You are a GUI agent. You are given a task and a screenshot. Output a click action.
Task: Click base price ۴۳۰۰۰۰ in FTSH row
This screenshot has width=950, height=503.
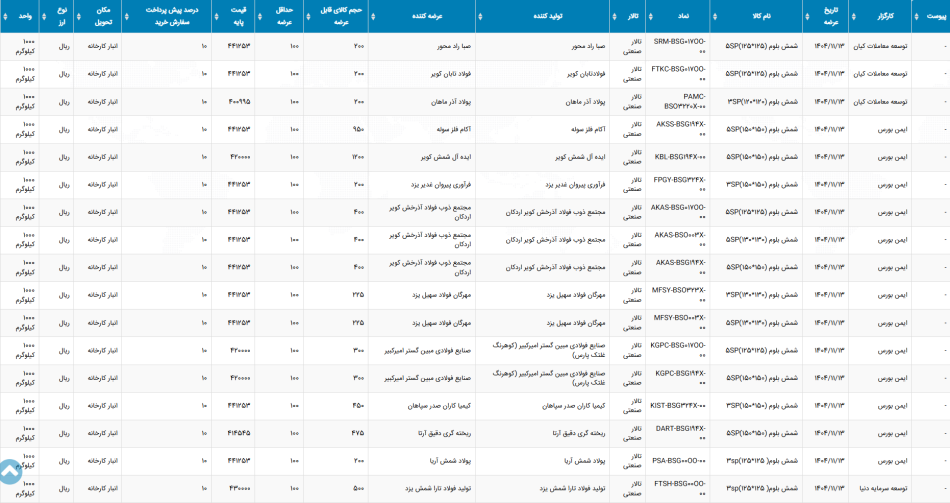coord(240,488)
